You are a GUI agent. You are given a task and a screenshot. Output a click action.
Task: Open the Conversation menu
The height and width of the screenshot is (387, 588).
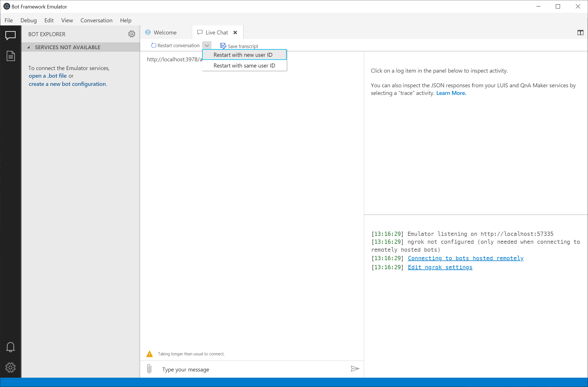coord(96,20)
